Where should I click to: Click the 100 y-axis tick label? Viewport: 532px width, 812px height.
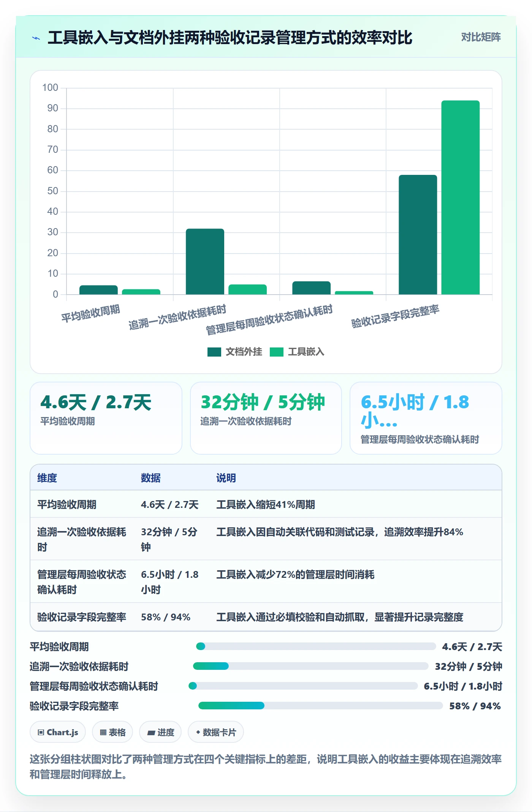coord(50,88)
